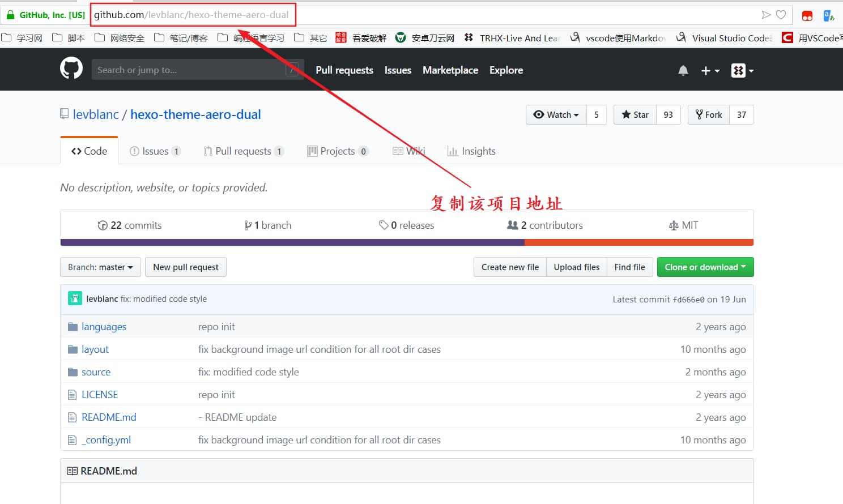Open the layout folder

[95, 349]
